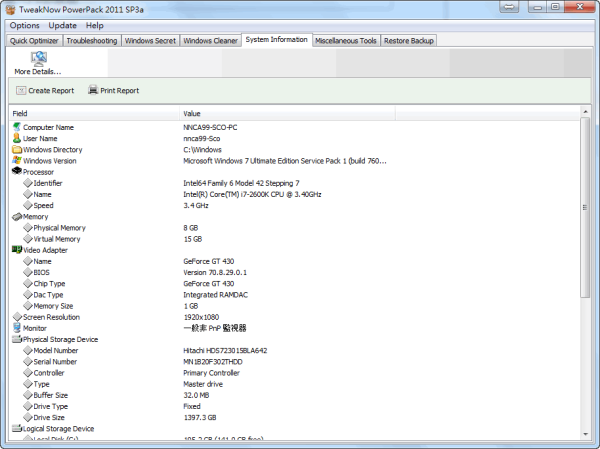
Task: Click the value MN1B20F302THDD
Action: click(213, 361)
